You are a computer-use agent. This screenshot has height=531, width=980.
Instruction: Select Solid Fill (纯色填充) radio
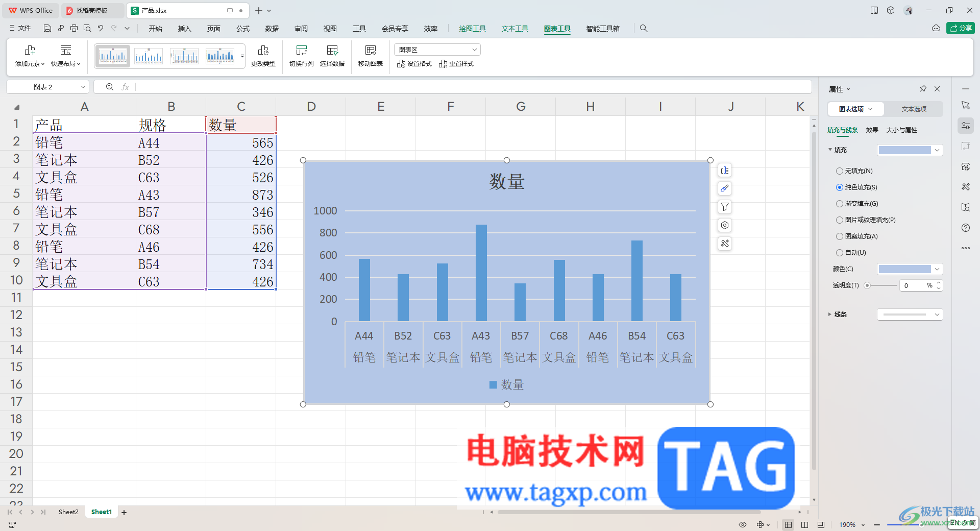click(839, 187)
